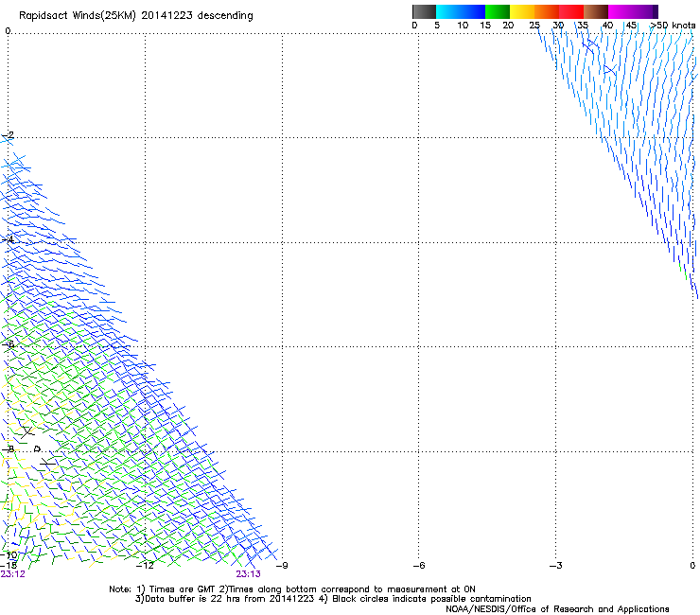Click the note line "3)Data buffer is 22 hrs"

[x=333, y=599]
